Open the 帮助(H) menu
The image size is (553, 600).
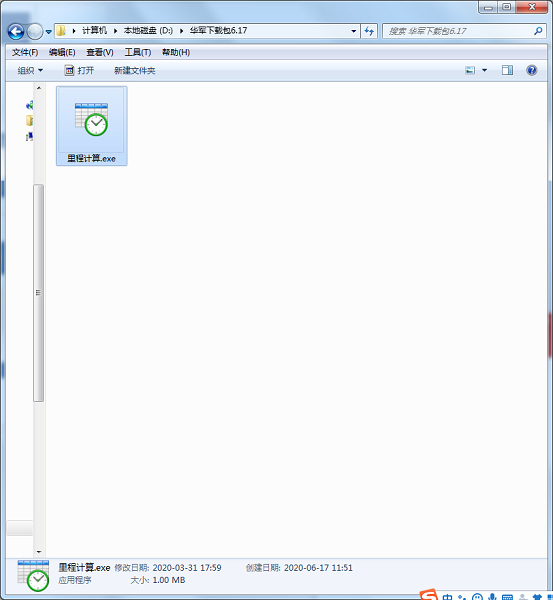pyautogui.click(x=176, y=52)
